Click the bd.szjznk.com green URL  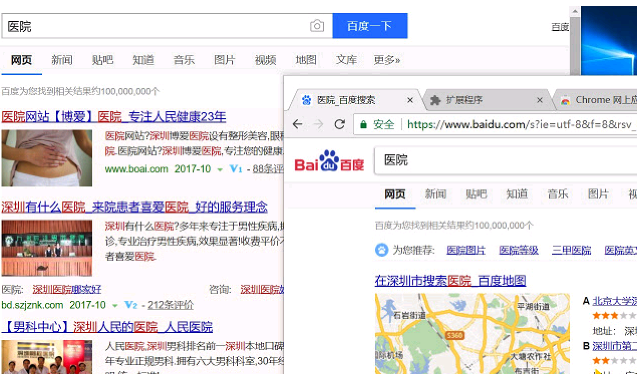(x=33, y=305)
